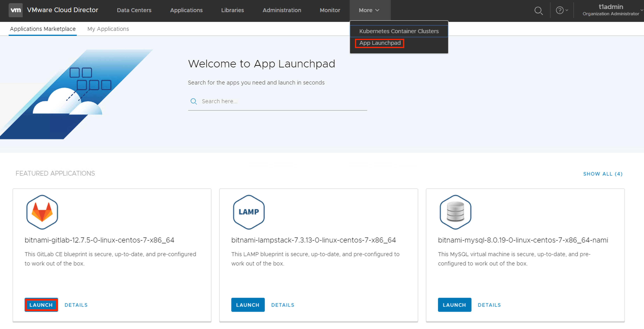Image resolution: width=644 pixels, height=329 pixels.
Task: Expand the t1admin user account menu
Action: click(611, 10)
